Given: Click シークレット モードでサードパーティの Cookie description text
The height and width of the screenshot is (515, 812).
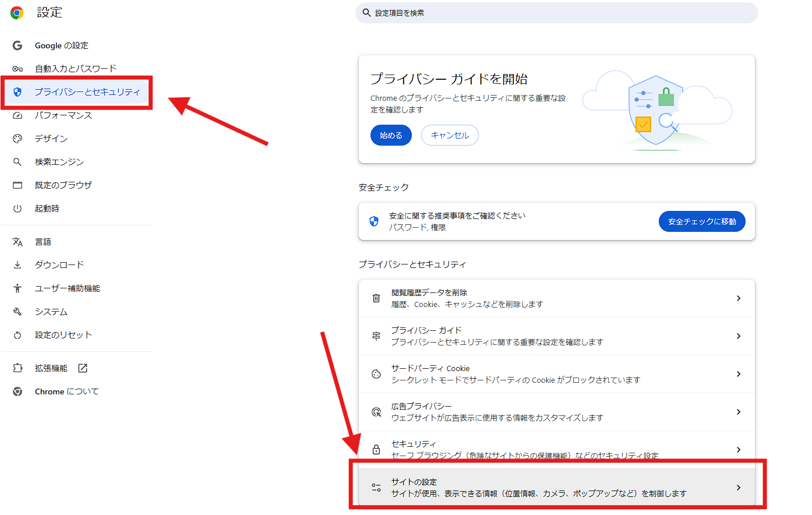Looking at the screenshot, I should click(x=516, y=380).
